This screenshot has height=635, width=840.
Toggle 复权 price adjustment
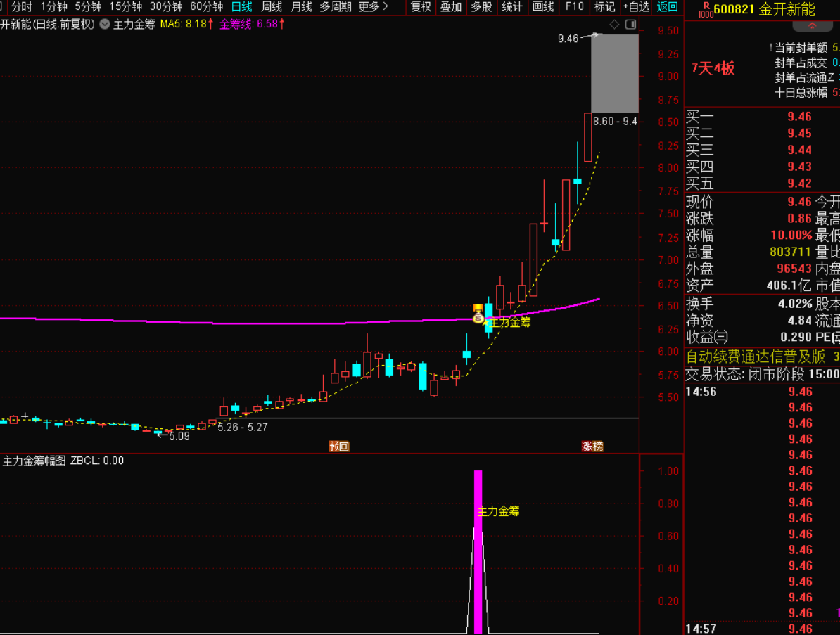pyautogui.click(x=421, y=7)
